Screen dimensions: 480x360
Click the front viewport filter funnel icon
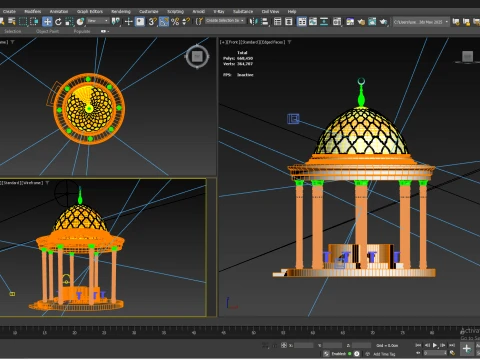pyautogui.click(x=289, y=42)
